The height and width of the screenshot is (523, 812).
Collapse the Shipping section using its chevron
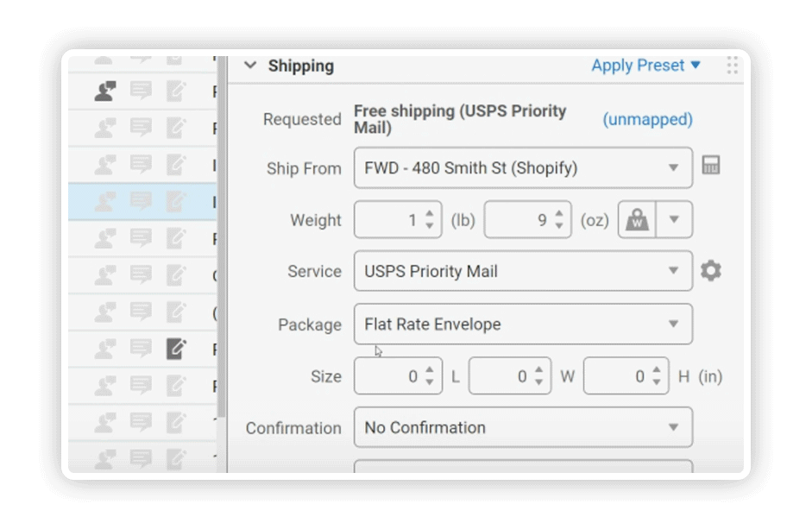250,65
